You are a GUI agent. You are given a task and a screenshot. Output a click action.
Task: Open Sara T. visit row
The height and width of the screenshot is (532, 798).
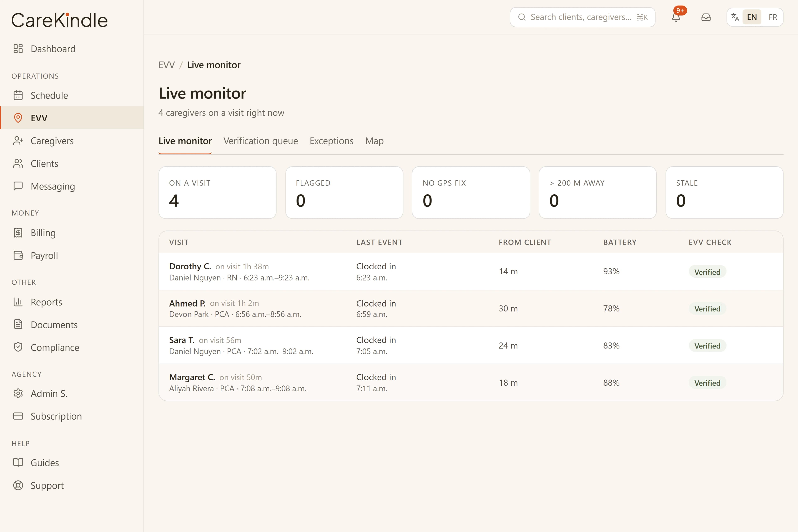click(x=471, y=345)
